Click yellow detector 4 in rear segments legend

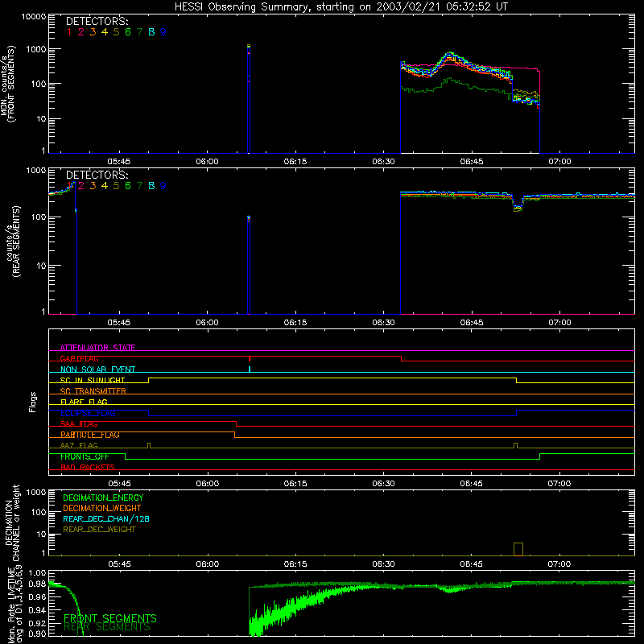(x=105, y=186)
